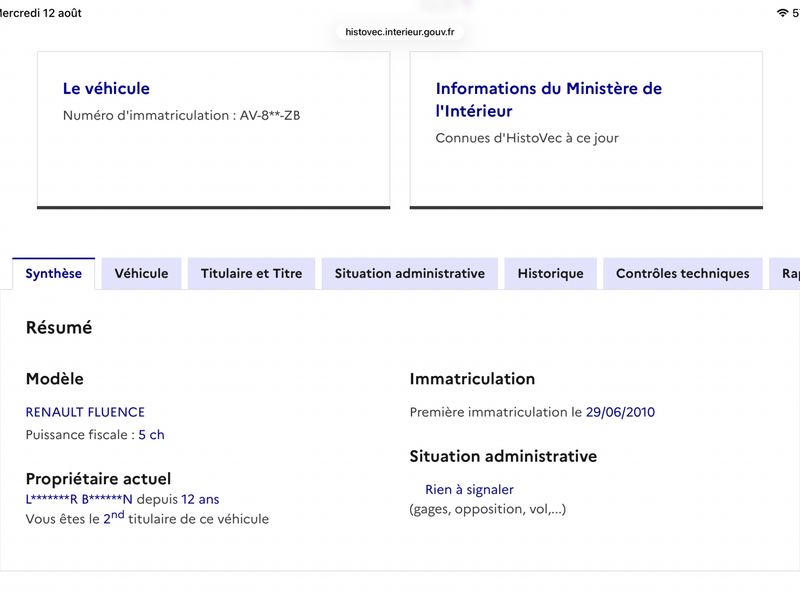Click Connues d'HistoVec à ce jour text
The height and width of the screenshot is (600, 800).
(527, 138)
